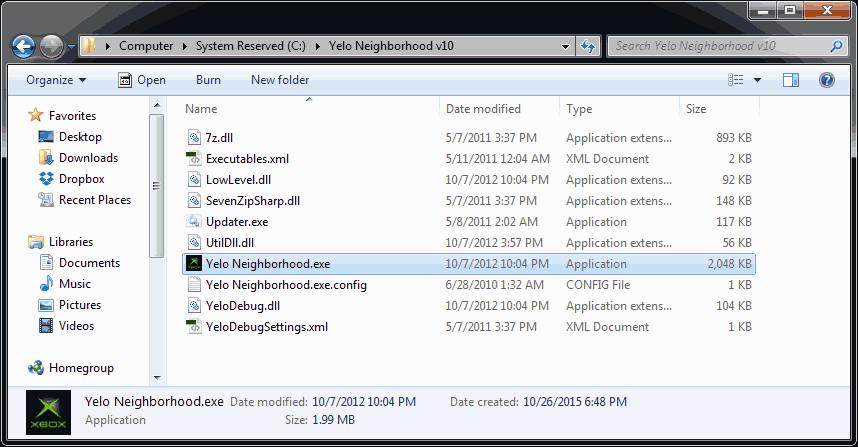Sort files by Size column
The width and height of the screenshot is (858, 447).
(695, 109)
